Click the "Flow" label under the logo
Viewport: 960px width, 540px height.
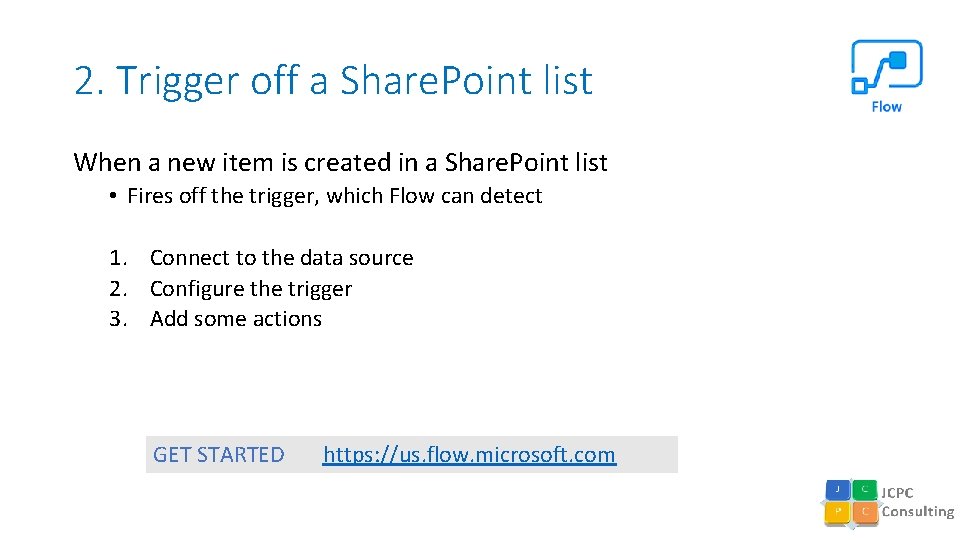click(x=886, y=106)
